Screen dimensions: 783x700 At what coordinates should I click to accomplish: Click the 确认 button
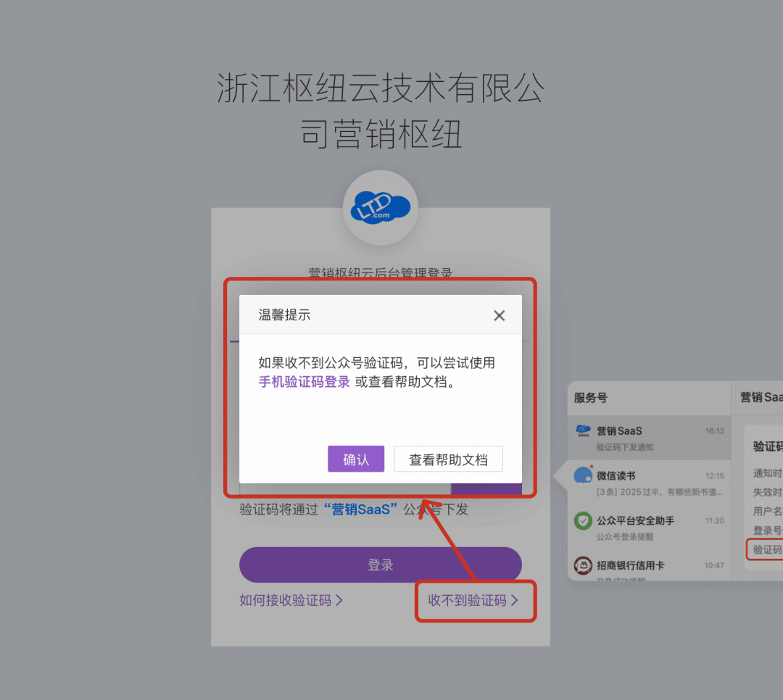[x=356, y=459]
